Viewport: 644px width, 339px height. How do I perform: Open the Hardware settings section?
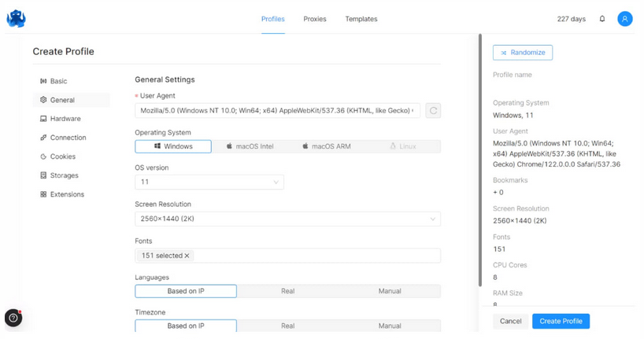point(65,119)
